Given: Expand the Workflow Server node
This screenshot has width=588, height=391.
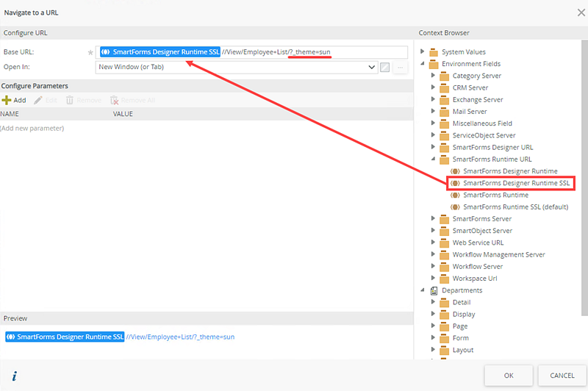Looking at the screenshot, I should [x=433, y=266].
